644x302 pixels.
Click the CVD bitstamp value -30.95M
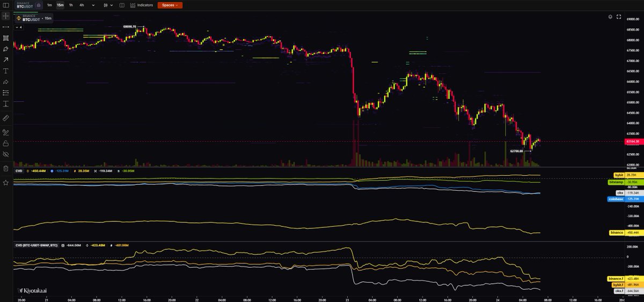click(x=128, y=171)
